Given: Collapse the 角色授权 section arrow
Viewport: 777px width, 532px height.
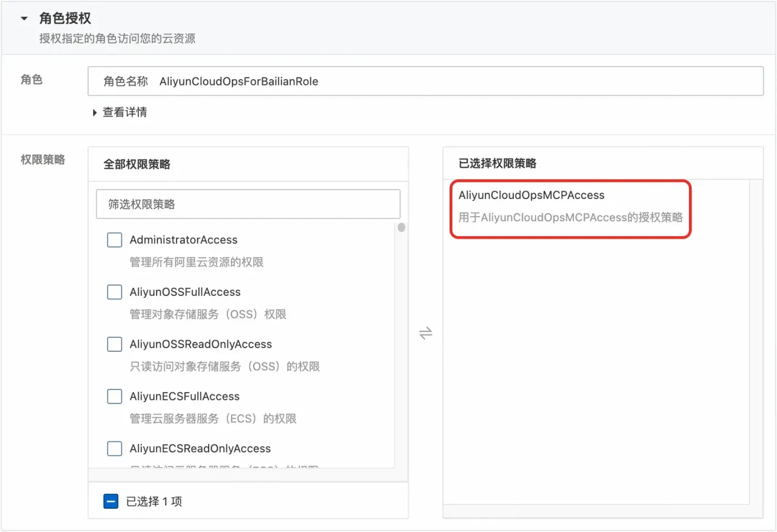Looking at the screenshot, I should pyautogui.click(x=24, y=18).
